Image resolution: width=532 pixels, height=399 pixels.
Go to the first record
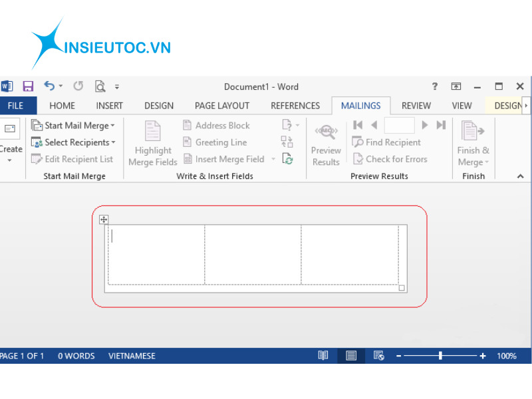(x=357, y=124)
